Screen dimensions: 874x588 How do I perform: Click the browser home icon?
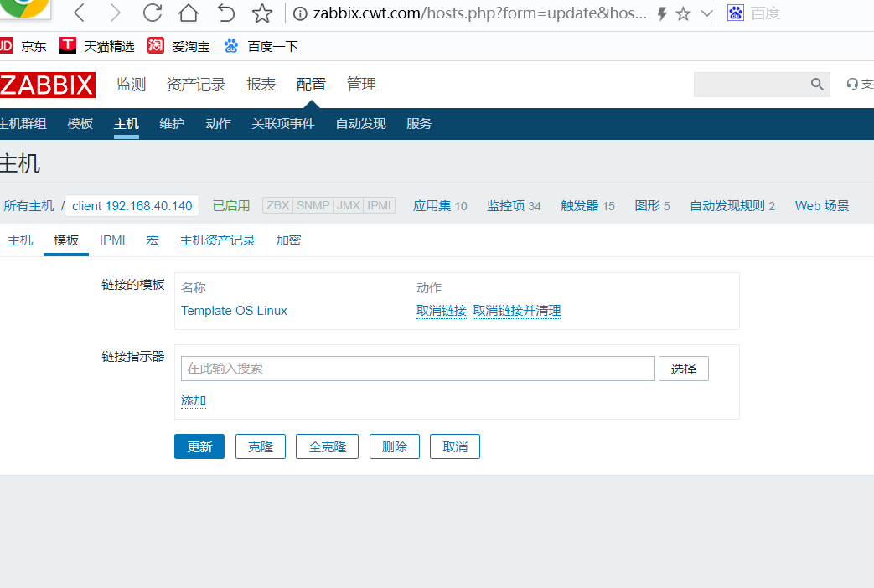pyautogui.click(x=187, y=13)
